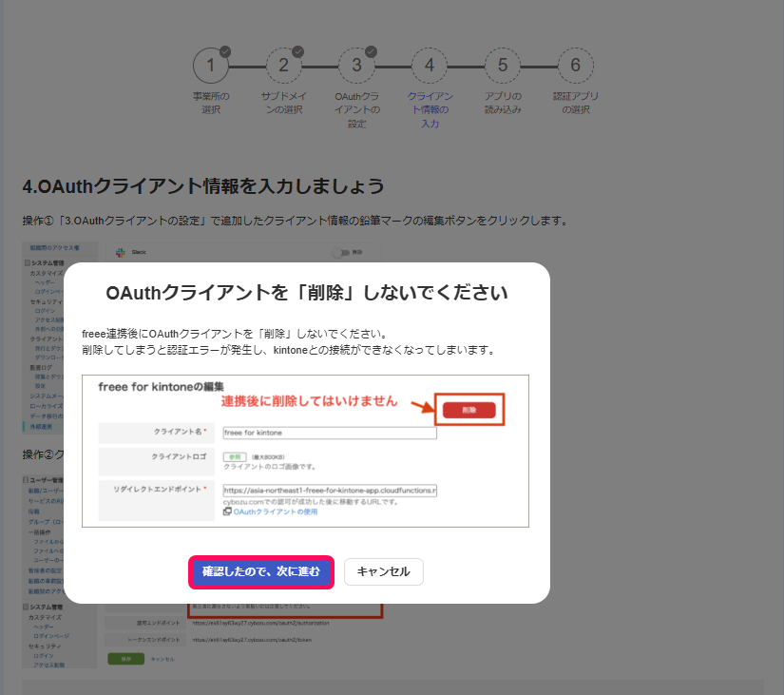784x695 pixels.
Task: Click the 'OAuthクライアントの設定' step label
Action: coord(357,109)
